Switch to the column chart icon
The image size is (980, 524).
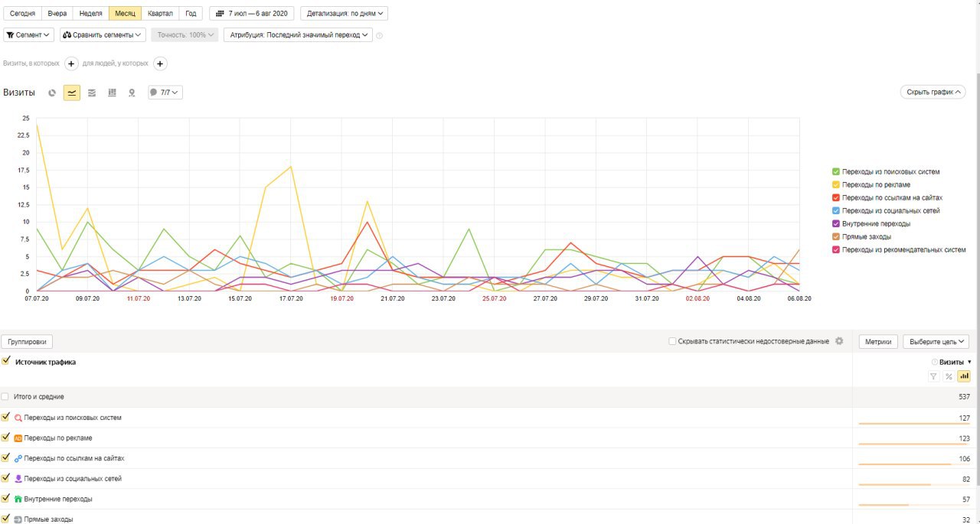112,93
